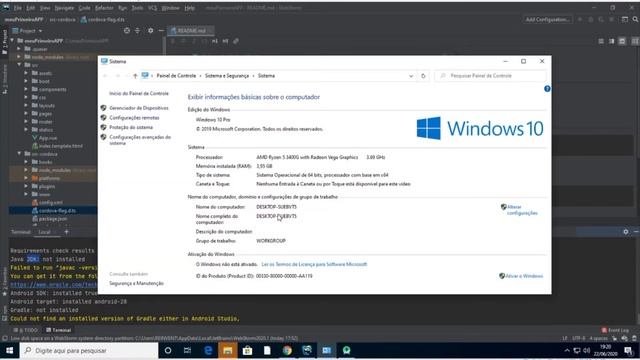
Task: Collapse the src folder in project tree
Action: tap(19, 65)
